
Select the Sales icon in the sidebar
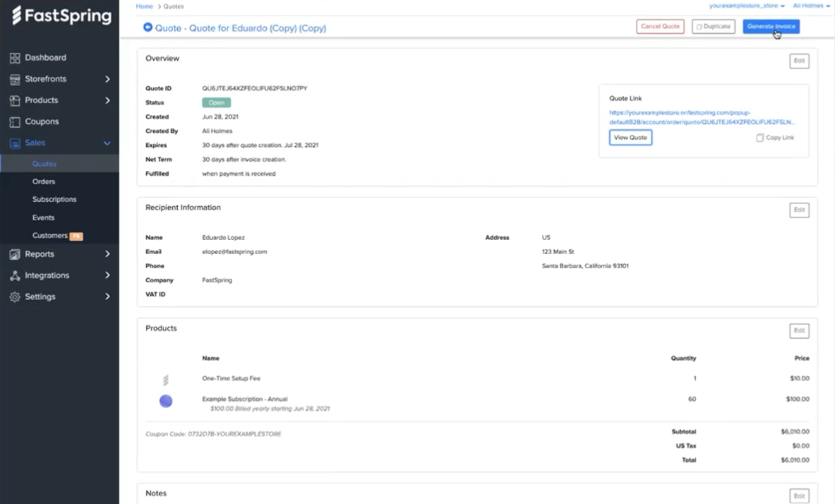tap(16, 143)
